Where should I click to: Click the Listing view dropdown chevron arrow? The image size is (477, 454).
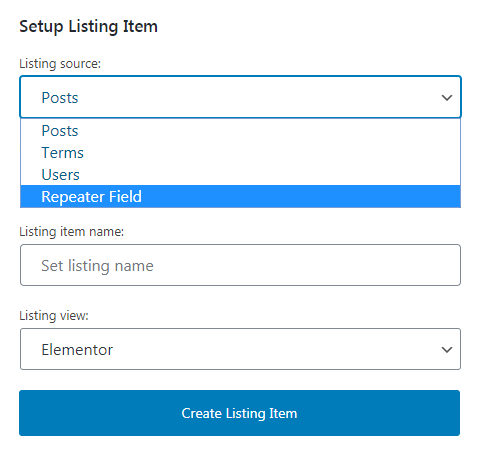447,350
